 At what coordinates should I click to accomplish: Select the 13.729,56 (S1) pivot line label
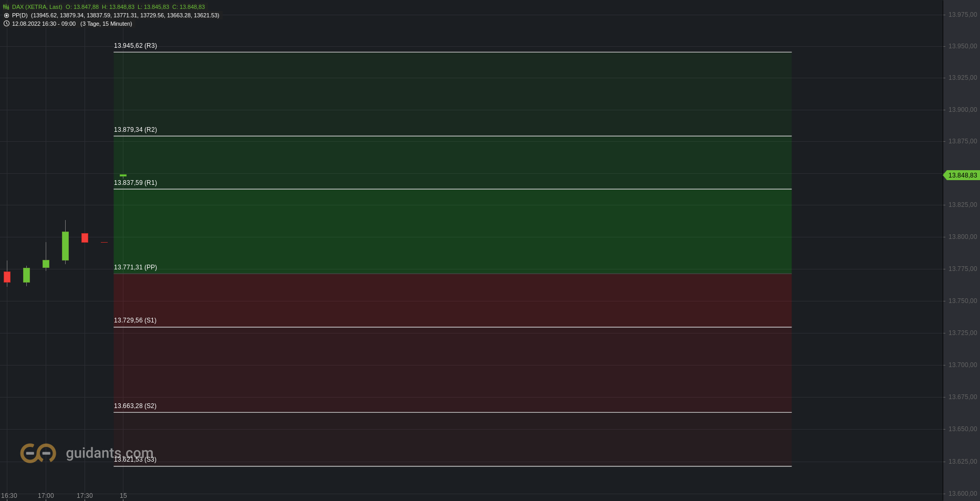tap(135, 320)
